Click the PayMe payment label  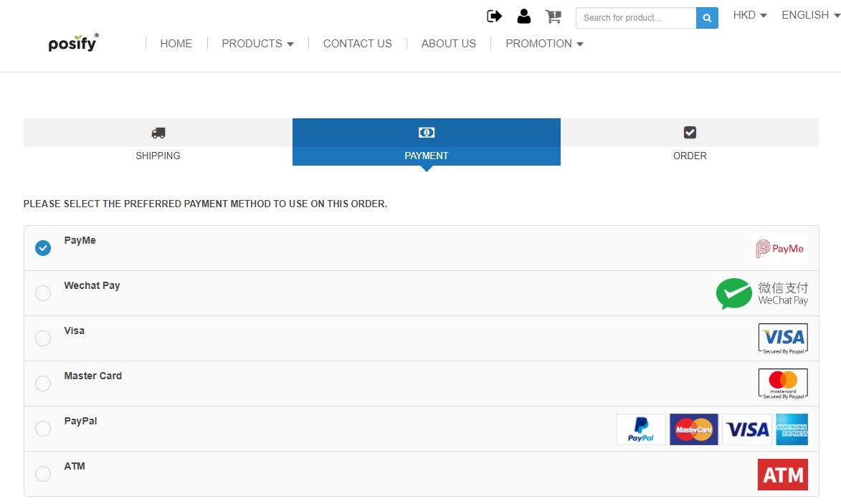80,240
